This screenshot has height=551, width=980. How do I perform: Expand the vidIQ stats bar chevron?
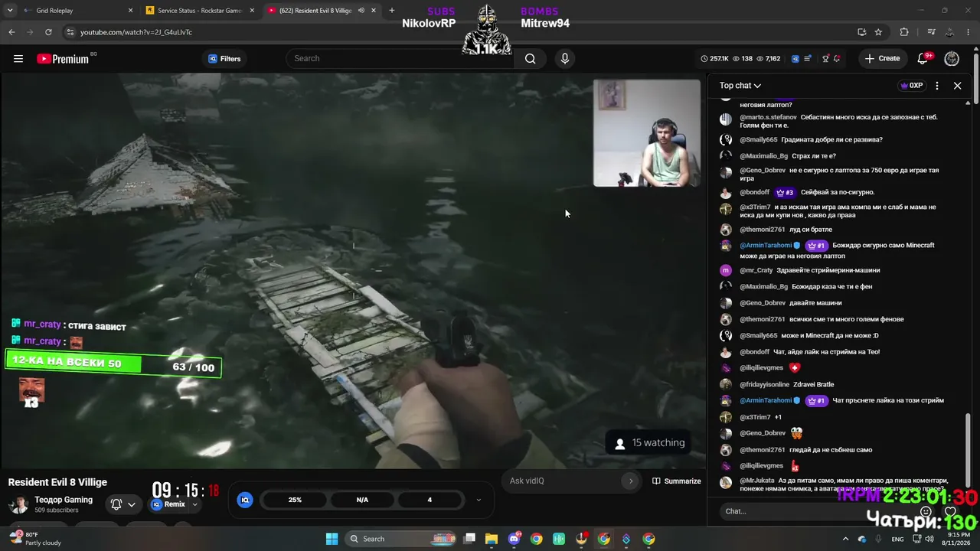pyautogui.click(x=479, y=500)
